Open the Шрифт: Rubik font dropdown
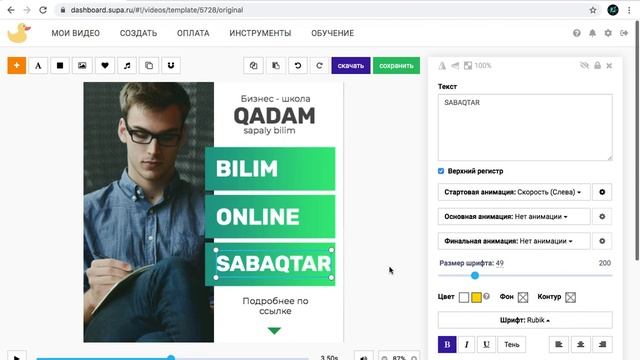 click(x=525, y=320)
